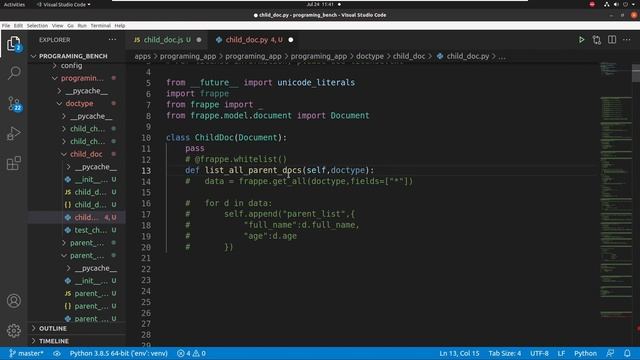Open the Edit menu
This screenshot has height=360, width=640.
(18, 25)
